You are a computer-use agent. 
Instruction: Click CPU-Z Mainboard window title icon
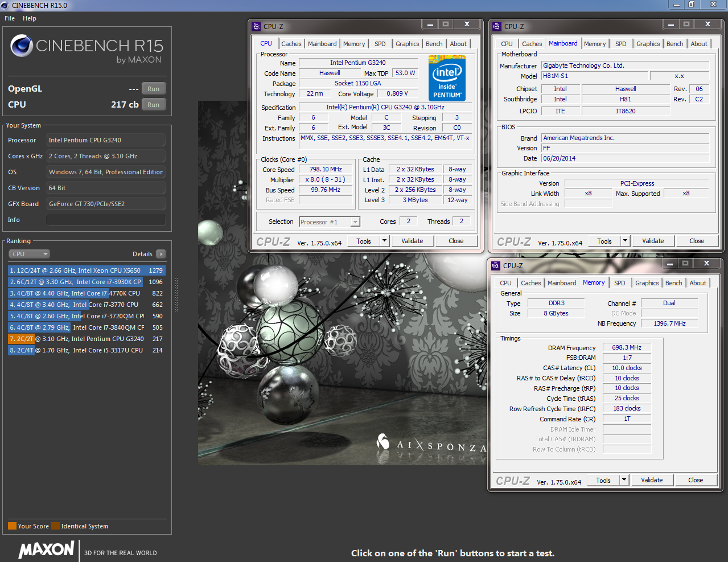click(497, 26)
